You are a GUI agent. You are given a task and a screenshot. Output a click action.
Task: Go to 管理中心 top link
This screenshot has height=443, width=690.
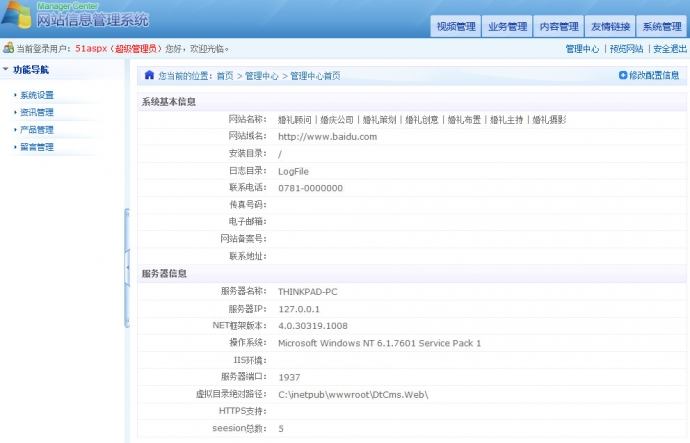click(x=582, y=49)
